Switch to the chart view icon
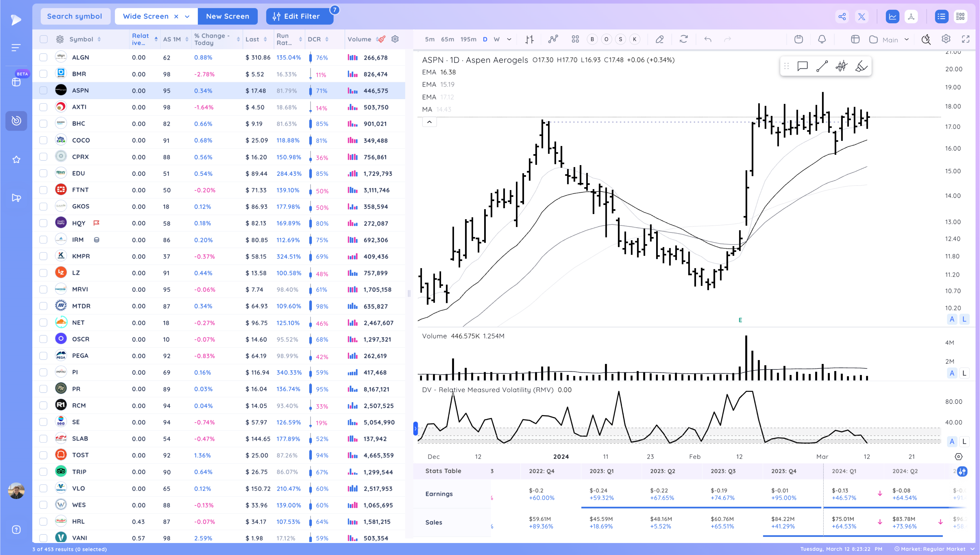 click(892, 17)
